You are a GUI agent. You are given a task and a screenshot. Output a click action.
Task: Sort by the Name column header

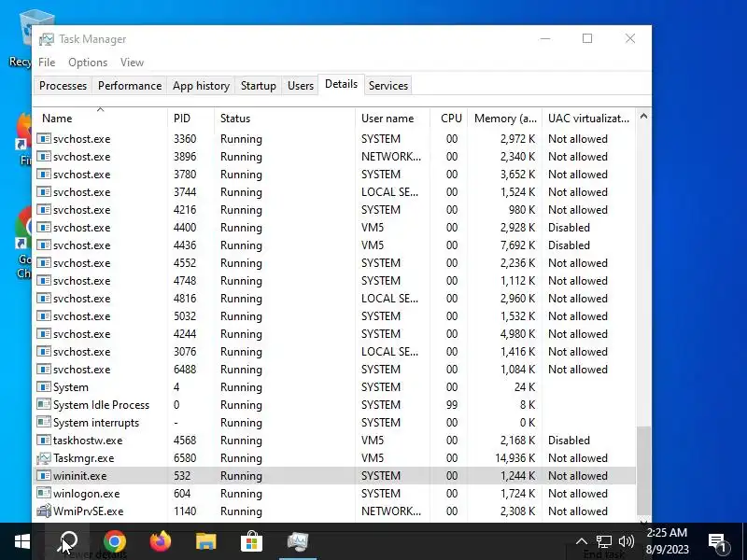tap(100, 119)
